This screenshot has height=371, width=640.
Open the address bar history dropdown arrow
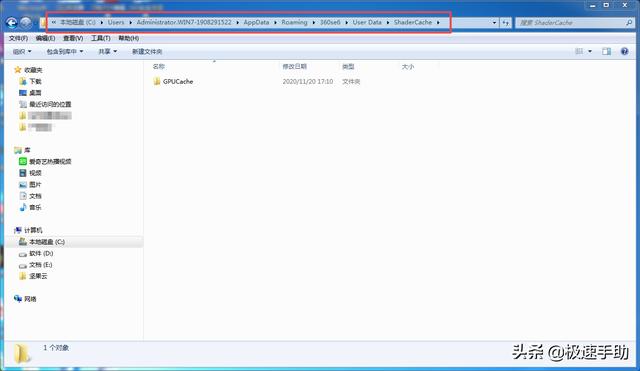[494, 23]
